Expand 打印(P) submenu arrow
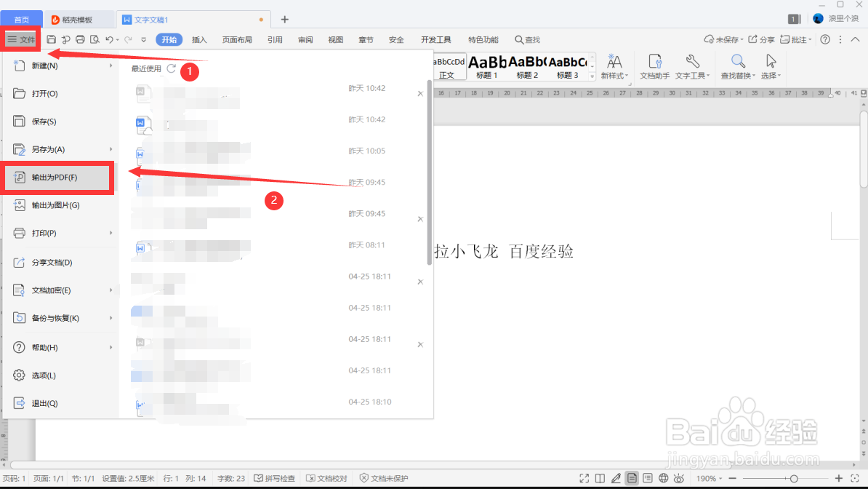 point(110,233)
